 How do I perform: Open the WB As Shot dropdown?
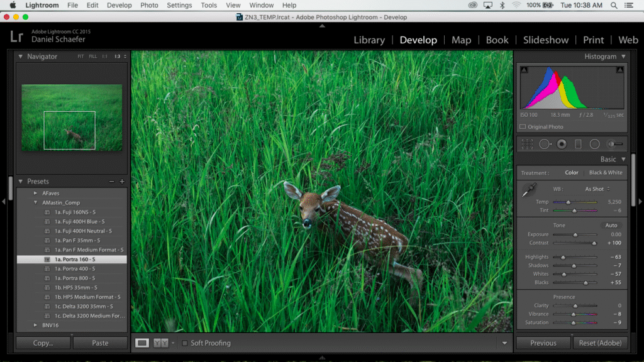point(597,189)
